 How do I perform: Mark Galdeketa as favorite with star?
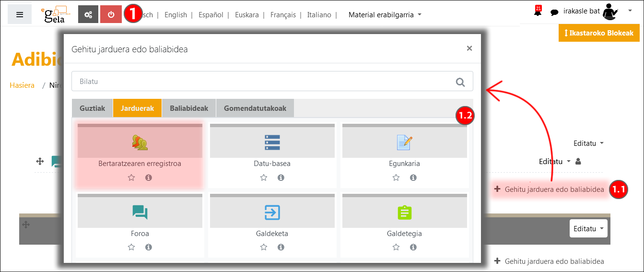(264, 247)
